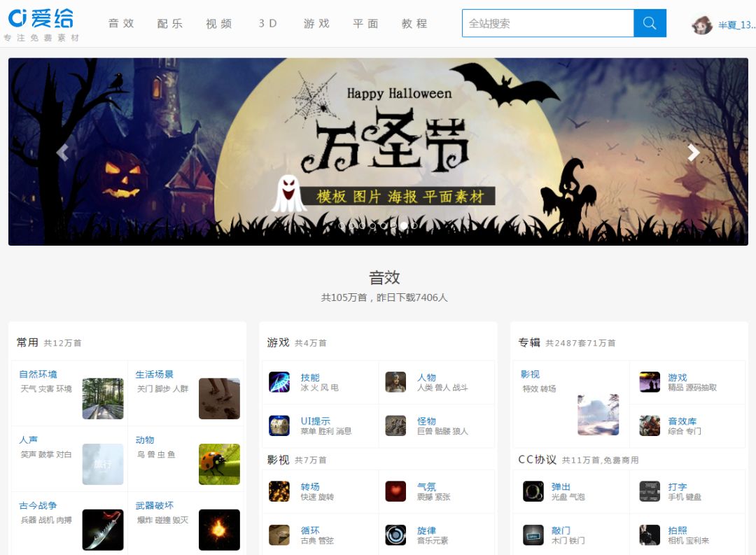Open the 转场 sparkle icon
The image size is (756, 555).
tap(279, 491)
